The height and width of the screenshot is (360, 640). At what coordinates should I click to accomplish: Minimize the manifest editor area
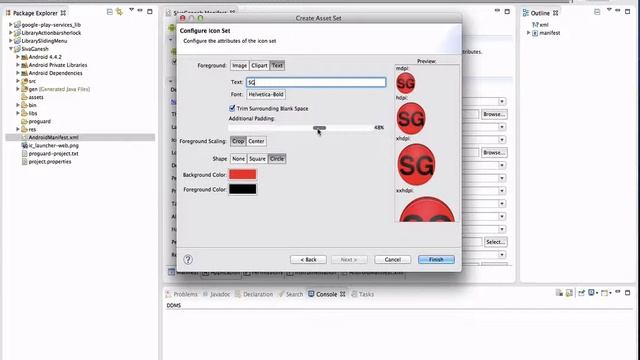coord(498,10)
